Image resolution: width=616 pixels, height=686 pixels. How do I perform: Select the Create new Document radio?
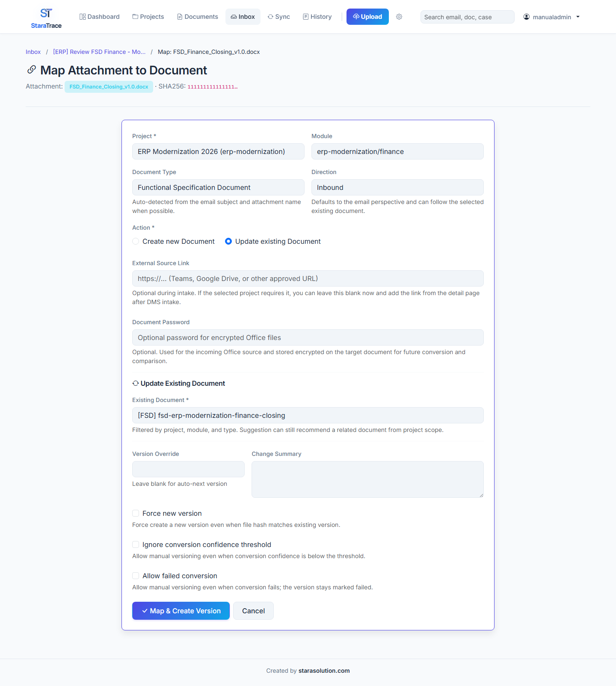pos(136,241)
